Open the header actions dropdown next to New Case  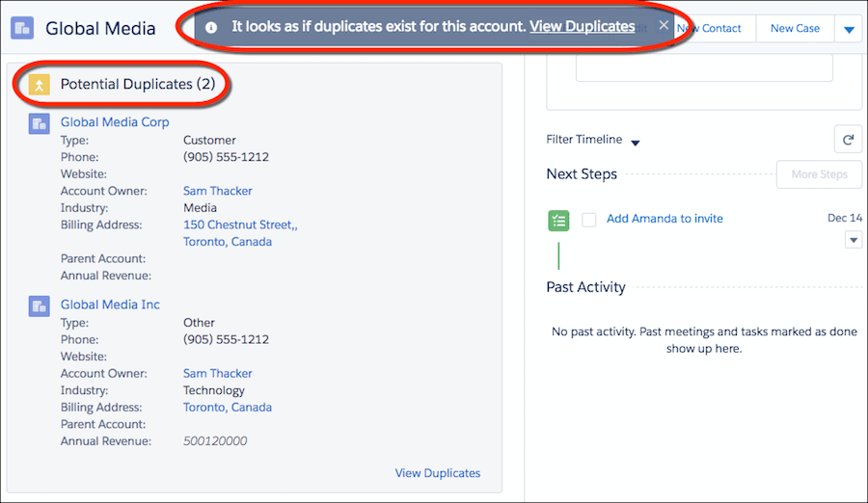click(849, 29)
